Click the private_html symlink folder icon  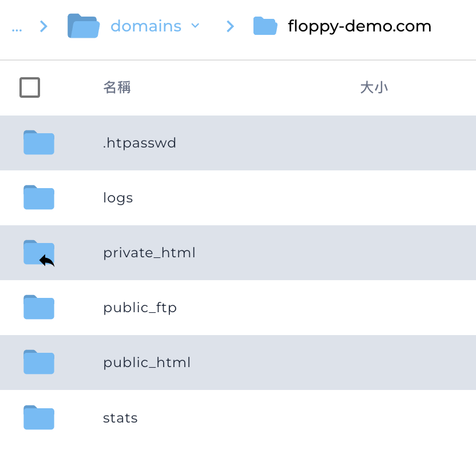click(x=39, y=253)
